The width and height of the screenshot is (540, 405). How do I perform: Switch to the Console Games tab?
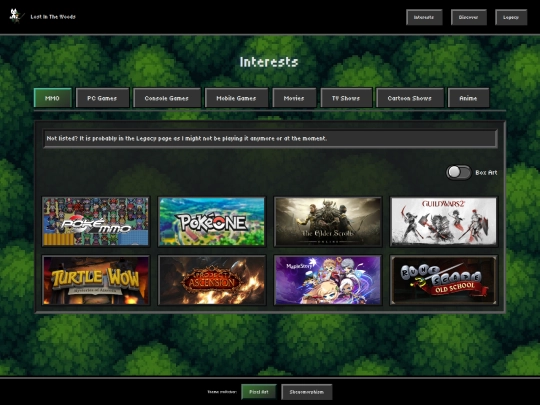pyautogui.click(x=167, y=98)
